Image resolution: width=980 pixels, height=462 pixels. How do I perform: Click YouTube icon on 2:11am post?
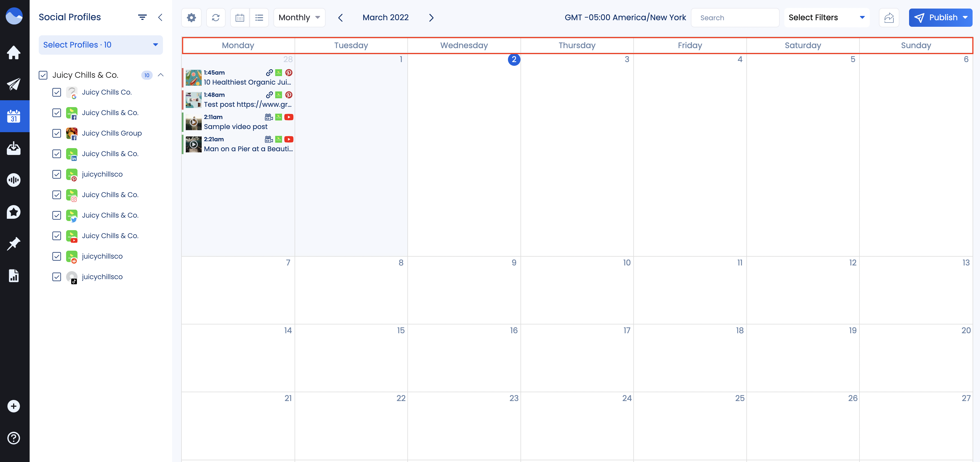tap(289, 117)
